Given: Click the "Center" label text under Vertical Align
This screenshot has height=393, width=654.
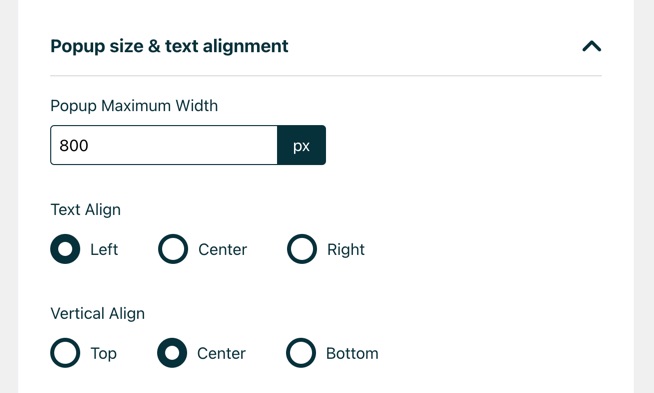Looking at the screenshot, I should (221, 353).
